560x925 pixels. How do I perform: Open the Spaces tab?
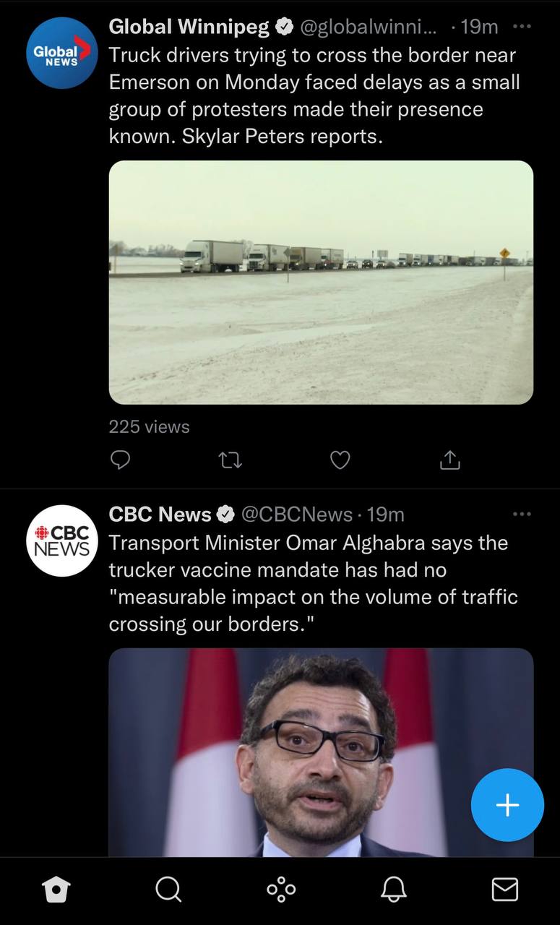[280, 890]
